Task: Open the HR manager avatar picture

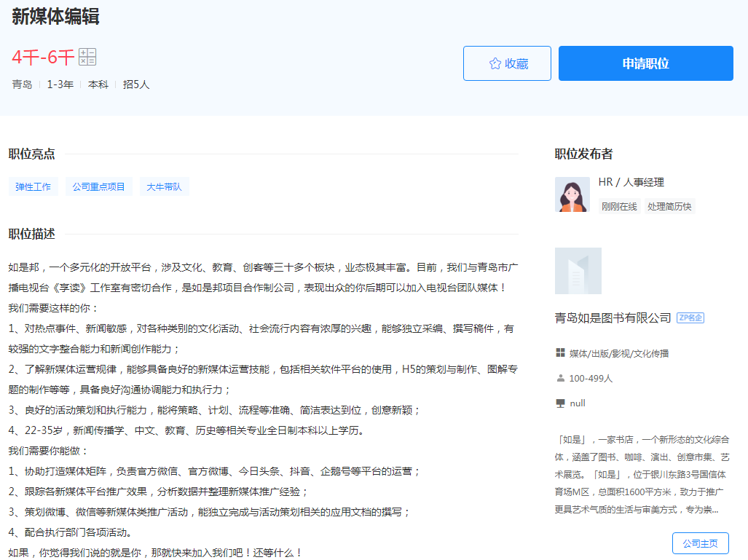Action: pos(572,194)
